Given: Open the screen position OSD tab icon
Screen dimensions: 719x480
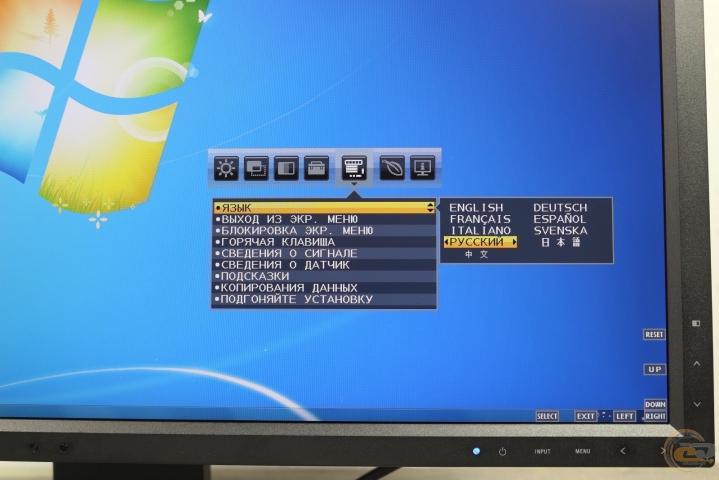Looking at the screenshot, I should coord(256,168).
